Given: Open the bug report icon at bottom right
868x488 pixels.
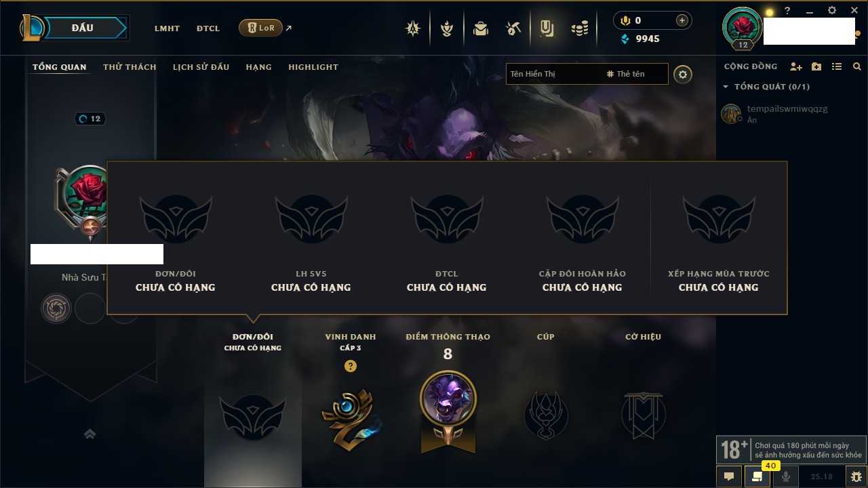Looking at the screenshot, I should coord(856,476).
